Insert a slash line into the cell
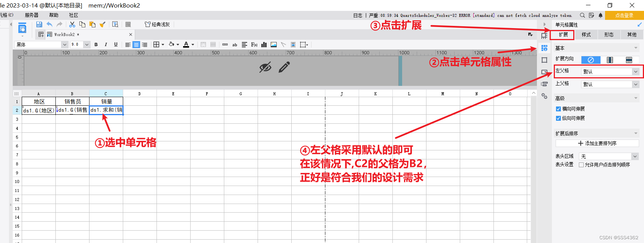The width and height of the screenshot is (644, 243). (x=283, y=45)
